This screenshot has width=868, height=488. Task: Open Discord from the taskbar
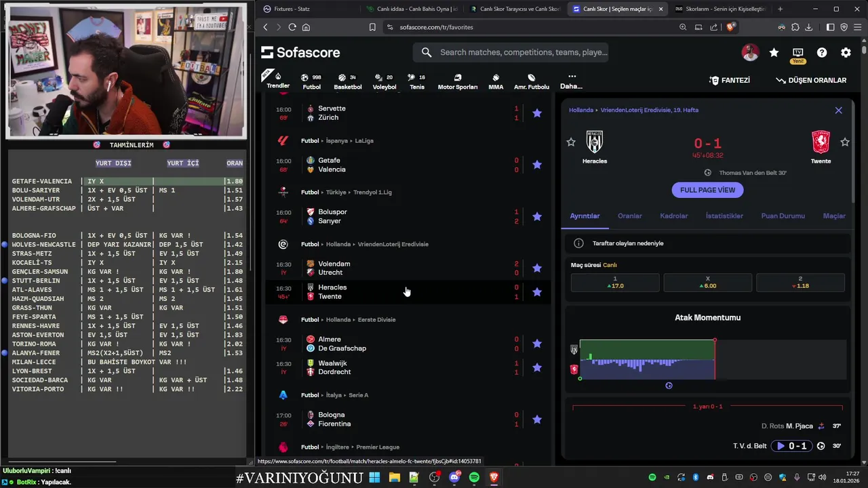(454, 477)
